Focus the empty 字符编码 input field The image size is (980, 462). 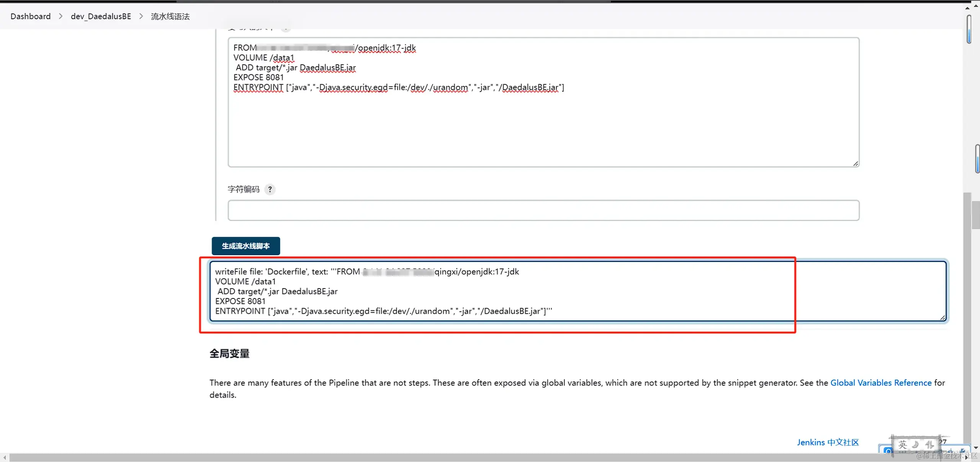pyautogui.click(x=543, y=210)
